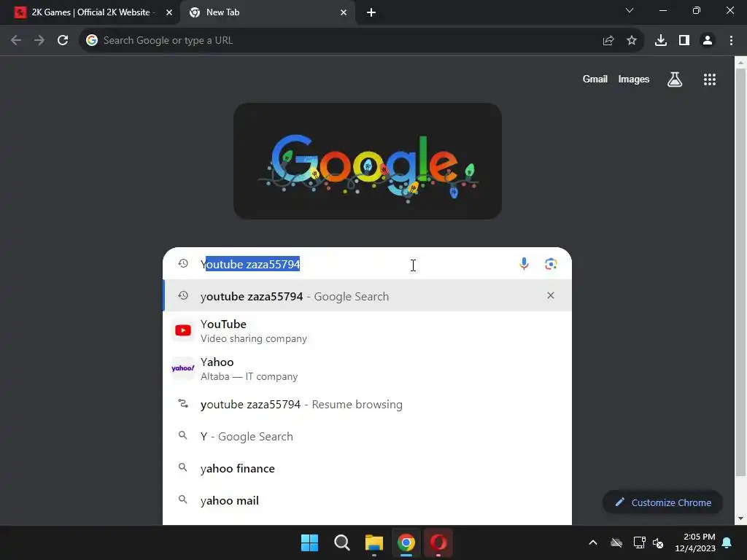The height and width of the screenshot is (560, 747).
Task: Open the Google apps grid
Action: [710, 79]
